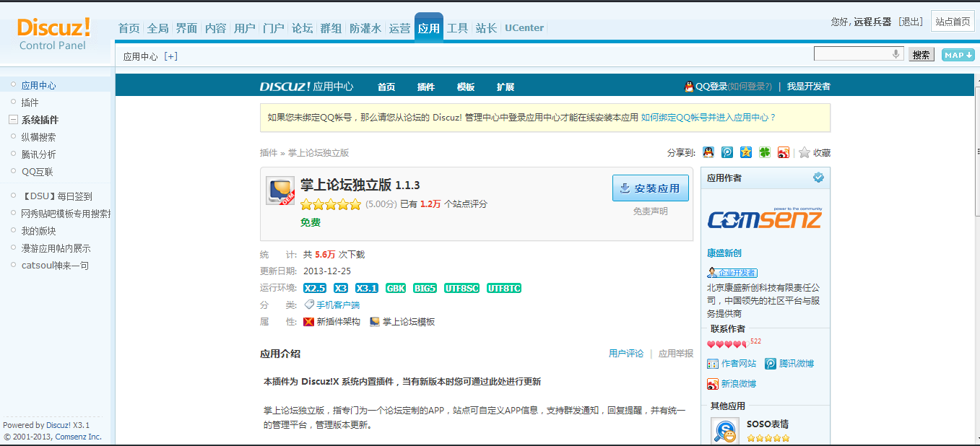Click the 站点首页 button
This screenshot has width=980, height=446.
click(953, 22)
